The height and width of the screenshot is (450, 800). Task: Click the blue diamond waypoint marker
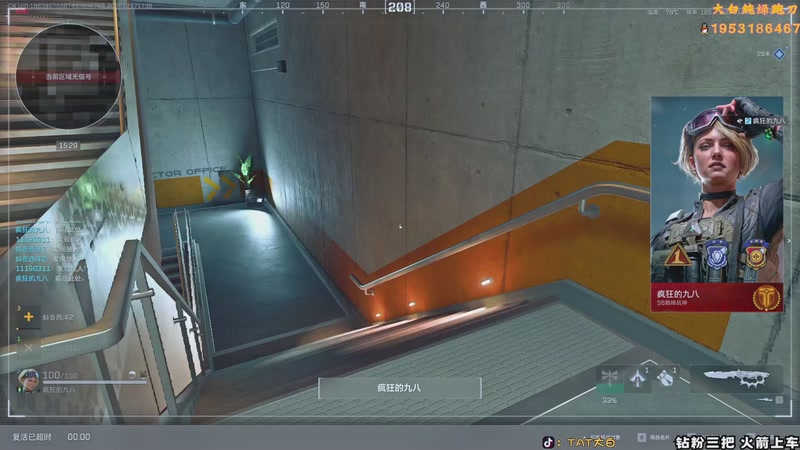[779, 54]
